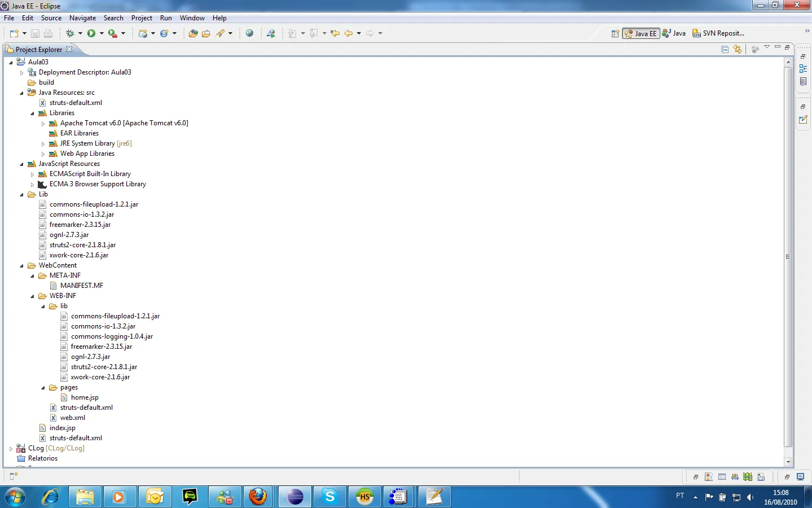Select index.jsp in WebContent
The width and height of the screenshot is (812, 508).
coord(62,428)
